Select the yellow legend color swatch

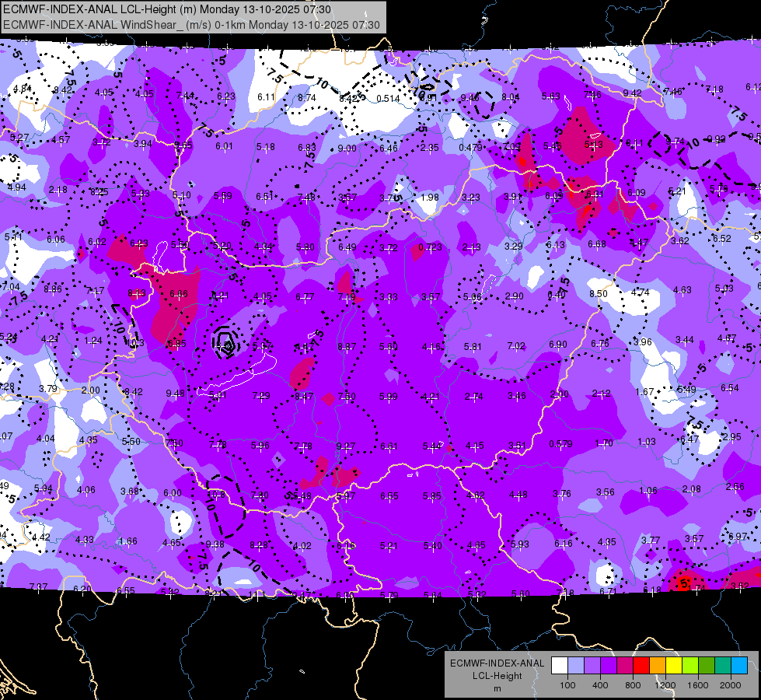coord(674,666)
